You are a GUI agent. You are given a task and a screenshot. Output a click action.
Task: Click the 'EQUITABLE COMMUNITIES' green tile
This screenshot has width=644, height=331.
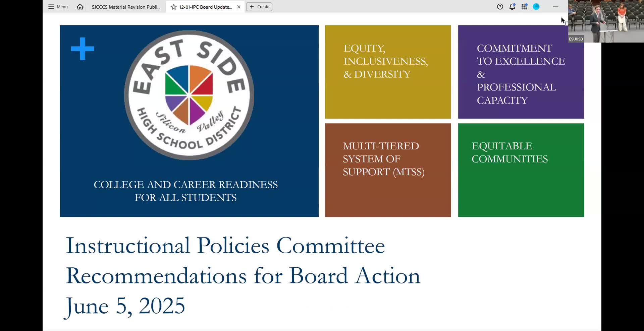pyautogui.click(x=521, y=170)
